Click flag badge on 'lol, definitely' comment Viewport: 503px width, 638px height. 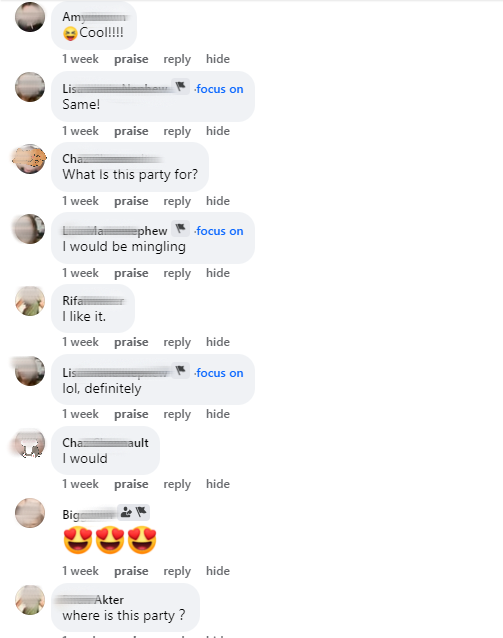click(x=180, y=371)
